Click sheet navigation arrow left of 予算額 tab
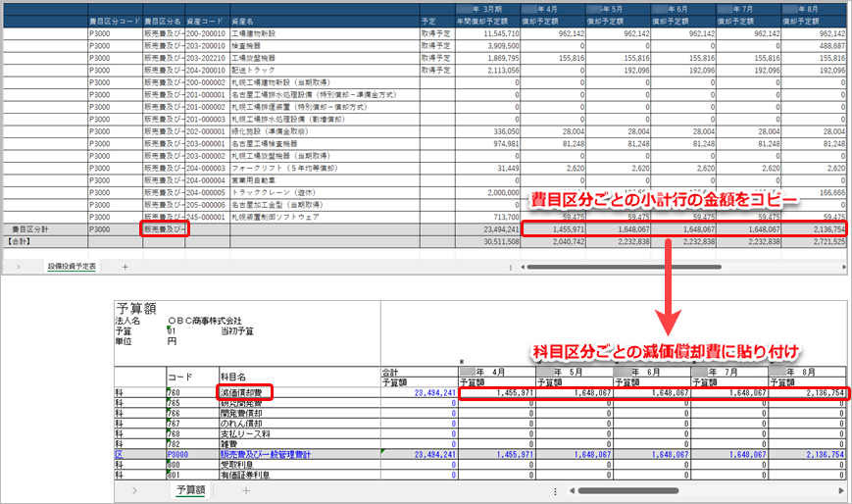The height and width of the screenshot is (504, 852). tap(134, 490)
